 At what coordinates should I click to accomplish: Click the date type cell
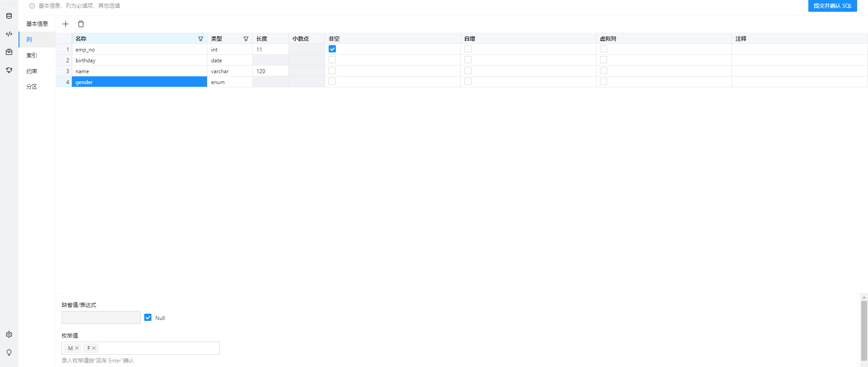230,60
